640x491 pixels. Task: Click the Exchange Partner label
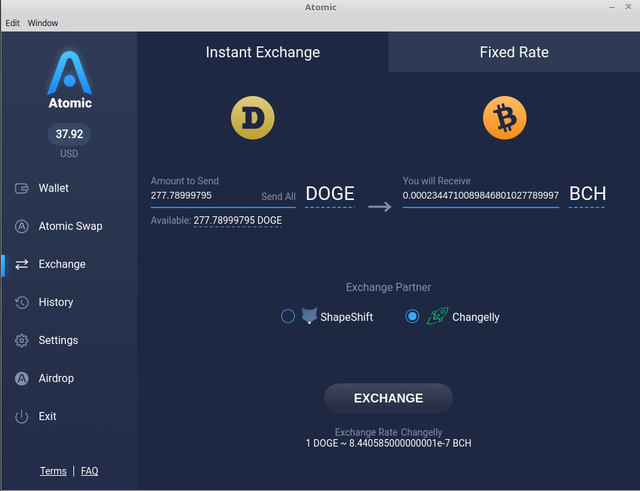pyautogui.click(x=389, y=287)
